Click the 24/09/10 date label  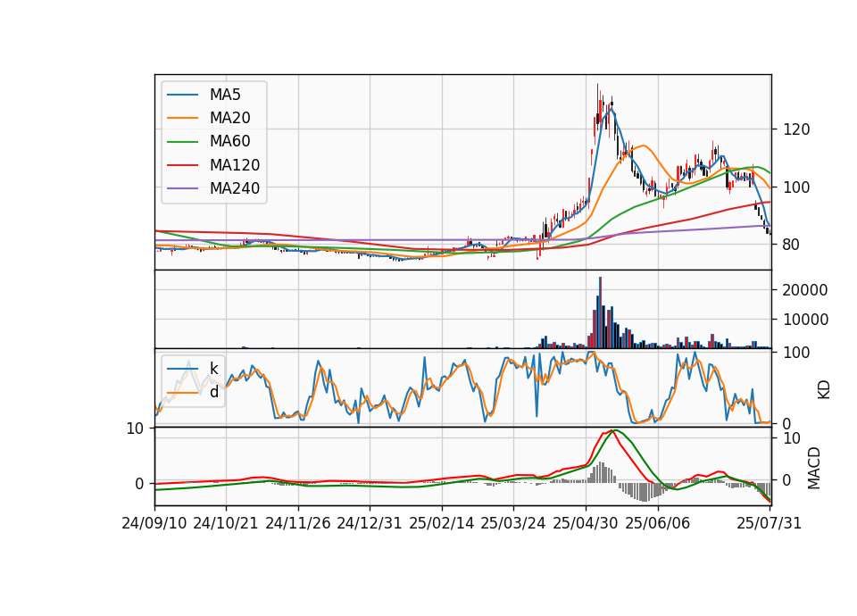click(x=154, y=523)
